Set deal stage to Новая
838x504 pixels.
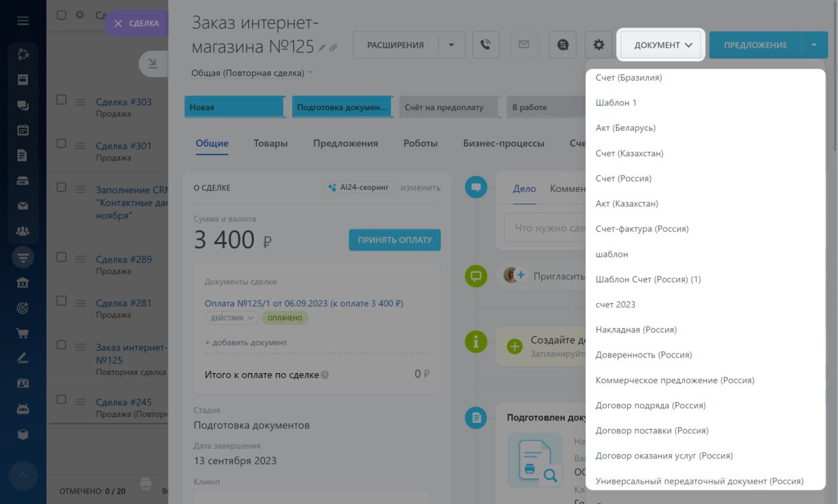click(x=234, y=107)
